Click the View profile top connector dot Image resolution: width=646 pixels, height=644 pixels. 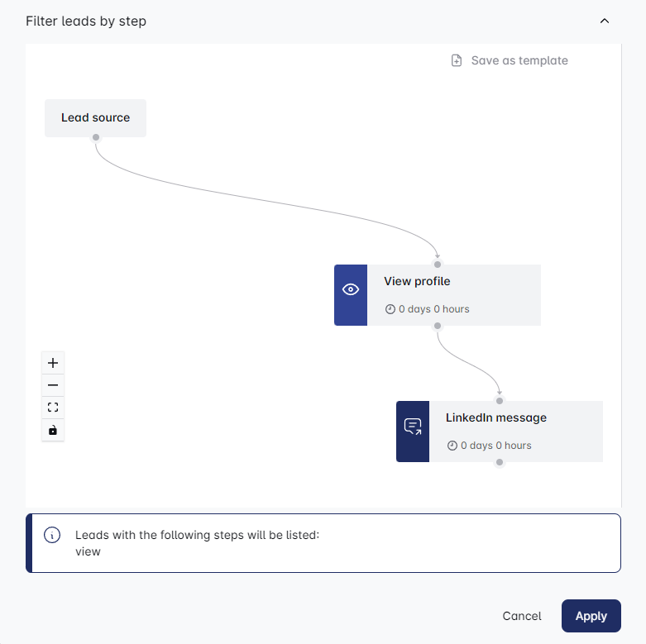click(438, 265)
